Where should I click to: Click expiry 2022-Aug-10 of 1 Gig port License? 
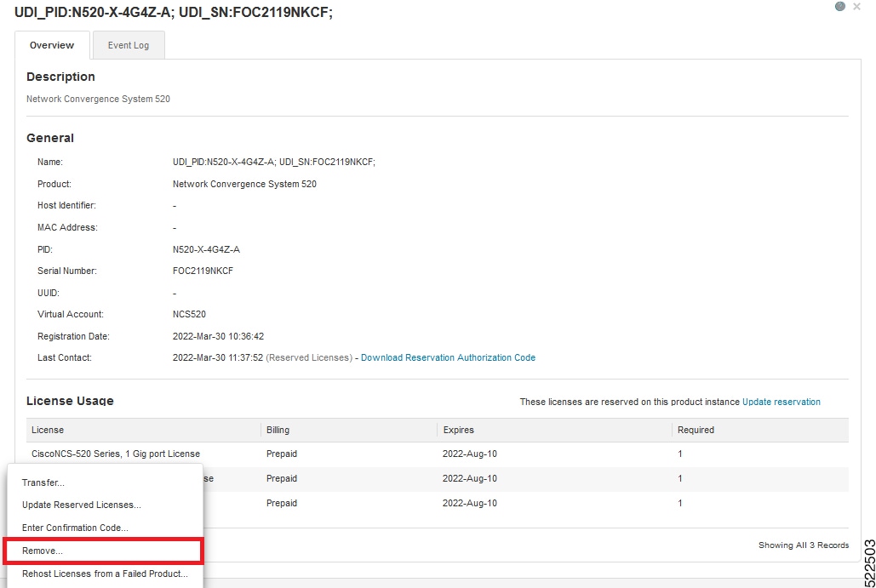(470, 454)
